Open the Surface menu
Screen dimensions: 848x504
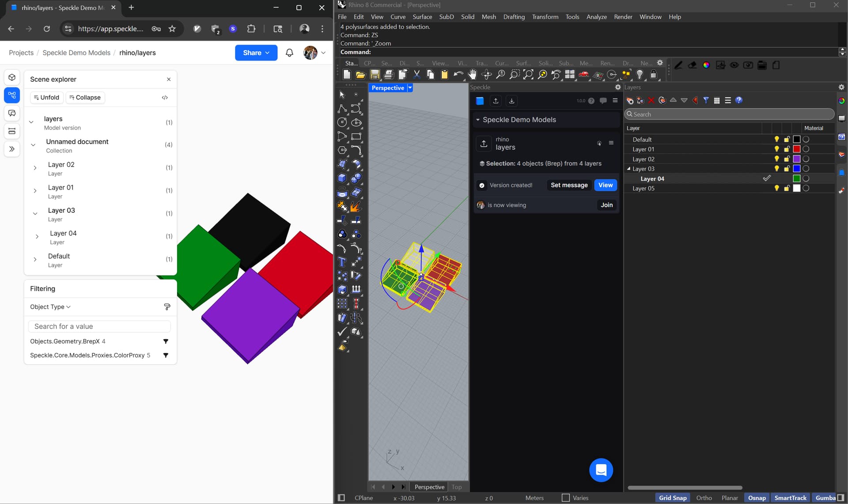click(x=422, y=17)
